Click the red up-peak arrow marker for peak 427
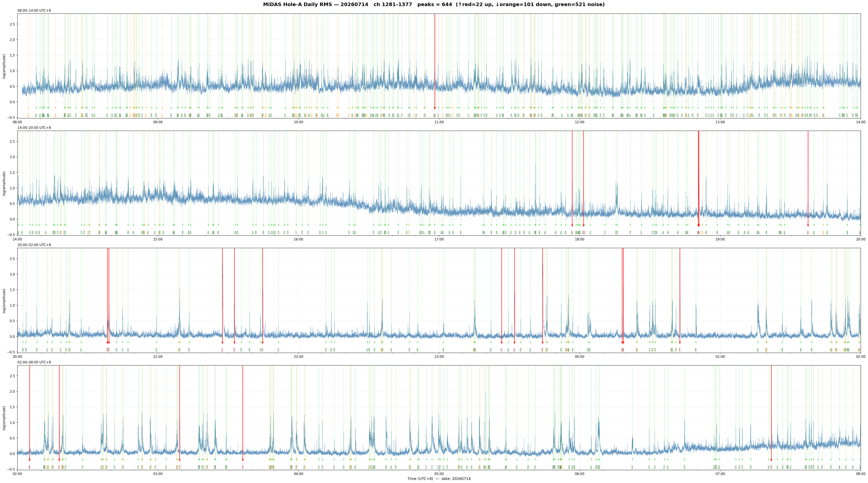Screen dimensions: 868x483 (222, 342)
